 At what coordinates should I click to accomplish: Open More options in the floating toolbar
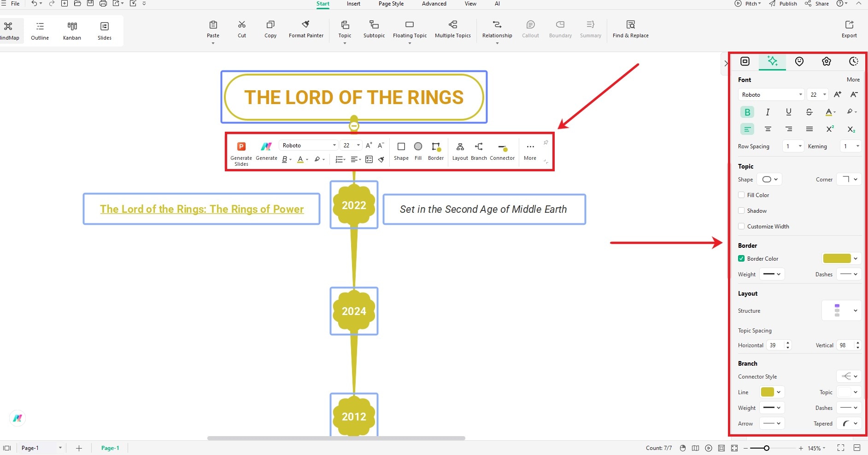click(530, 152)
